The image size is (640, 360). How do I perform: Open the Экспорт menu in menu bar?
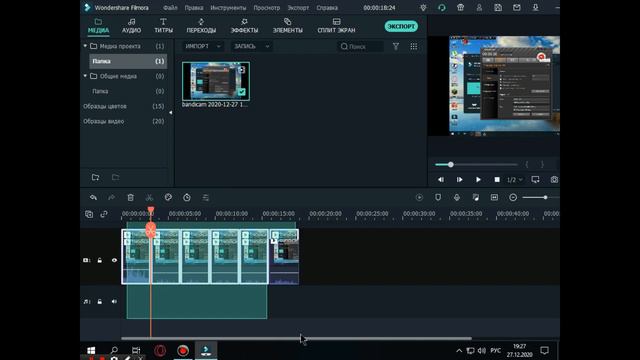tap(298, 8)
